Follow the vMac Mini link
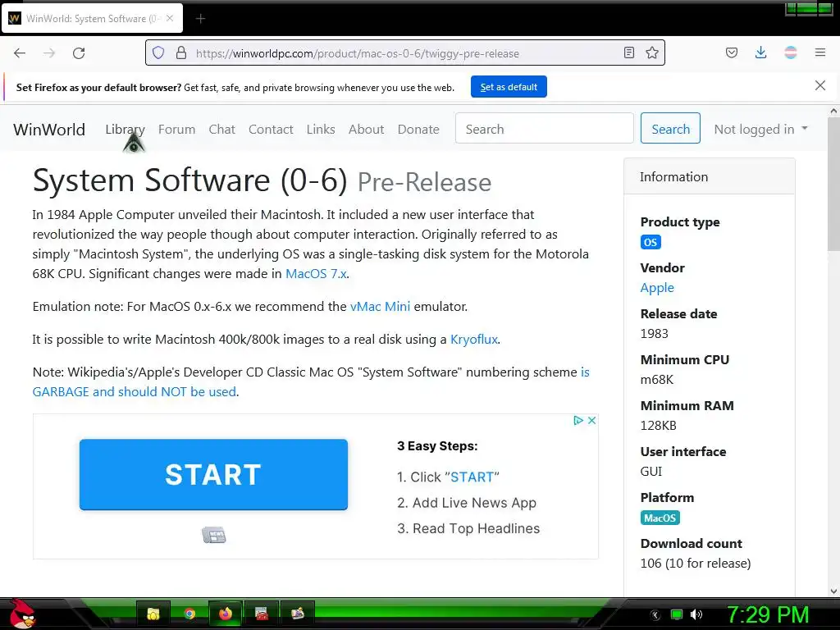 point(380,307)
